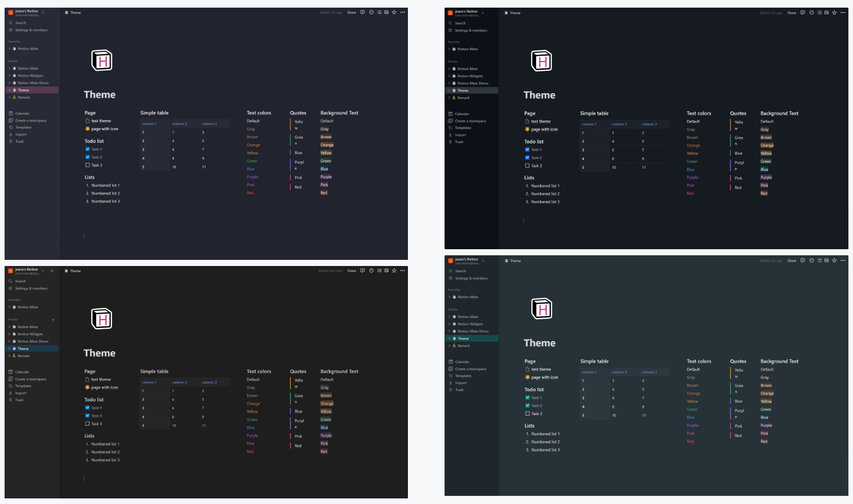The image size is (853, 504).
Task: Uncheck green Task 1 checkbox in teal-accent window
Action: pos(527,398)
